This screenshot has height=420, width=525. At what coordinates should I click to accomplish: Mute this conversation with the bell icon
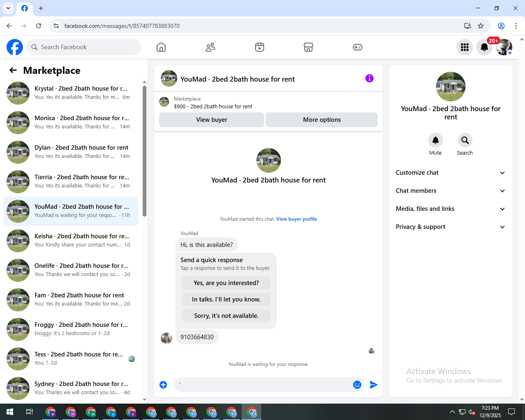pyautogui.click(x=436, y=140)
